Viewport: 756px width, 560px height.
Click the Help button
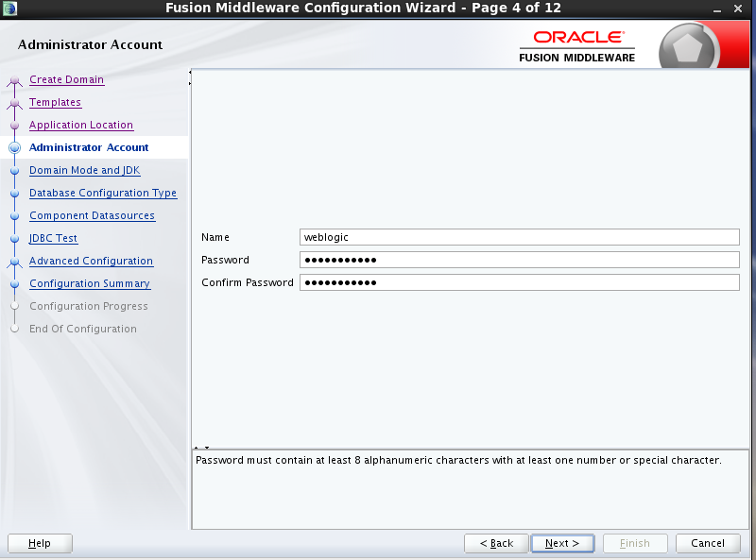(x=39, y=543)
